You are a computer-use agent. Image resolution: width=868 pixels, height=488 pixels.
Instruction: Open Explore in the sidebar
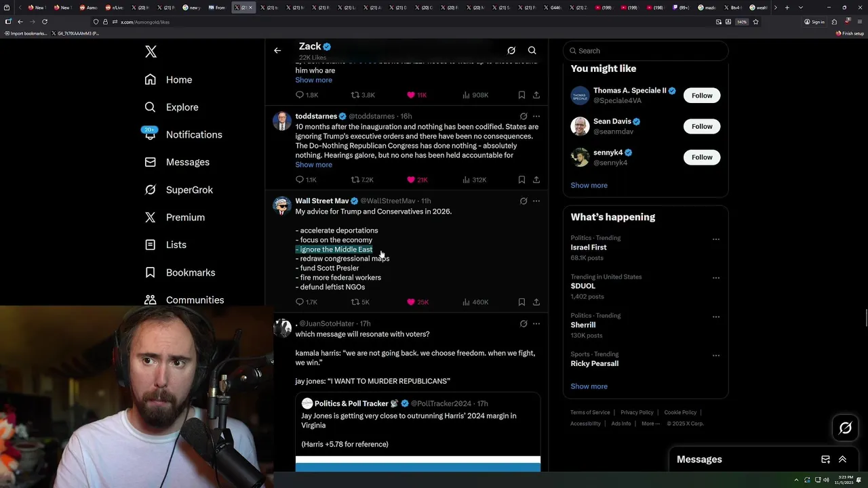172,107
